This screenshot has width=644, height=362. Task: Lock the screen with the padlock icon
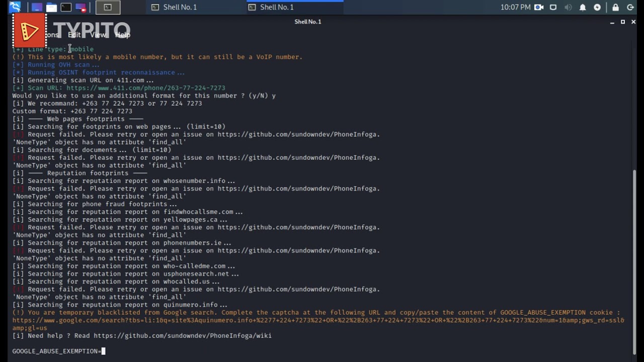click(x=615, y=7)
